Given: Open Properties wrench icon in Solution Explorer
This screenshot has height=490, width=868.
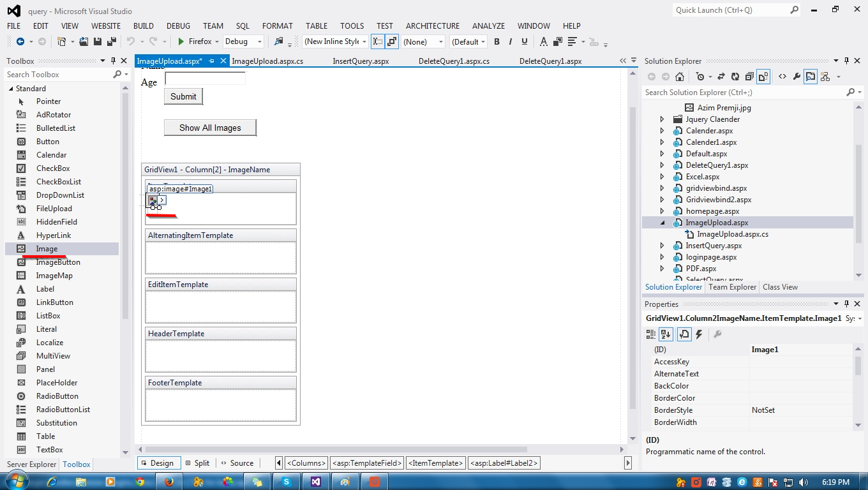Looking at the screenshot, I should [797, 77].
